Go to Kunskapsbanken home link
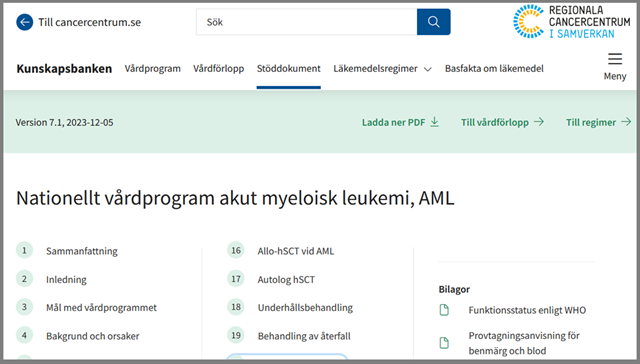640x364 pixels. [x=64, y=69]
